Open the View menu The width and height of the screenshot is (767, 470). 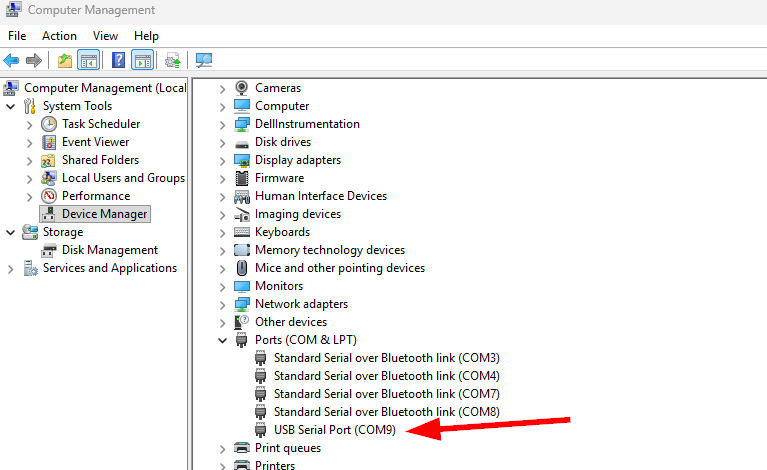click(x=105, y=36)
